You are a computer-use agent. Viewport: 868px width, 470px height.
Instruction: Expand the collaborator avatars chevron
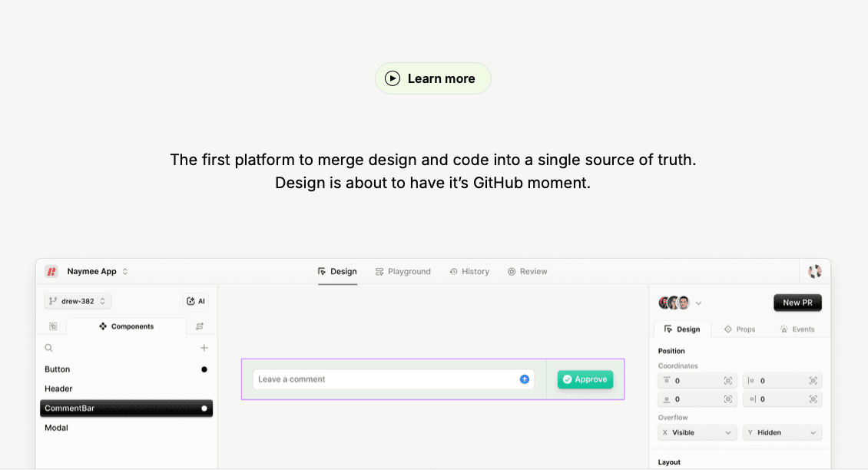698,303
